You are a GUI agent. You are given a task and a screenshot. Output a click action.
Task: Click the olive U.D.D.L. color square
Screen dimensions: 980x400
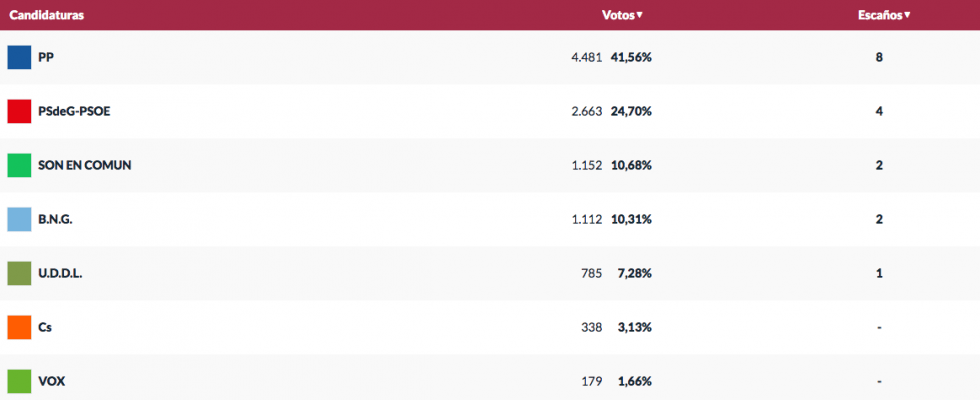(x=20, y=273)
